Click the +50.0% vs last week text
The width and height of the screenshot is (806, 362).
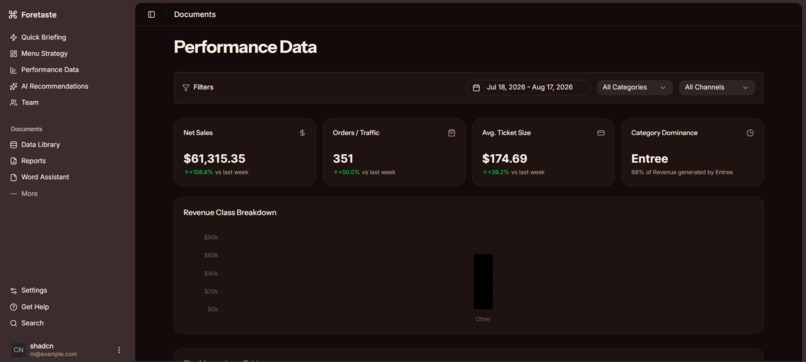point(364,172)
